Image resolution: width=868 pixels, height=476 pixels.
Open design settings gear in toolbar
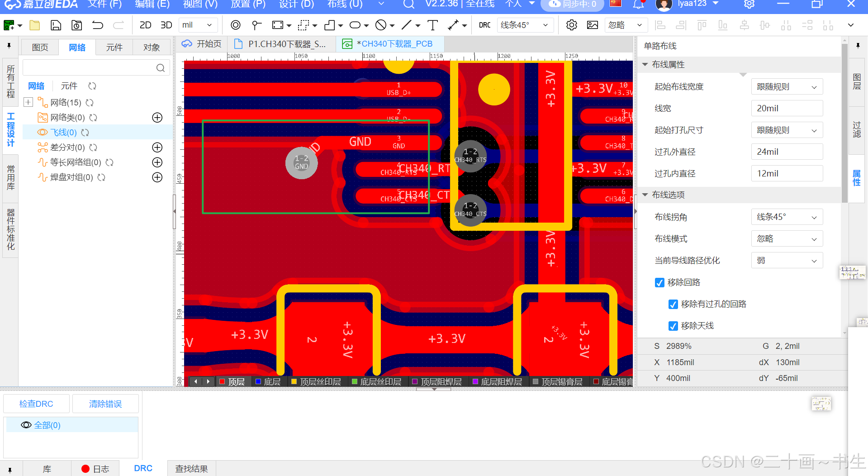[572, 25]
